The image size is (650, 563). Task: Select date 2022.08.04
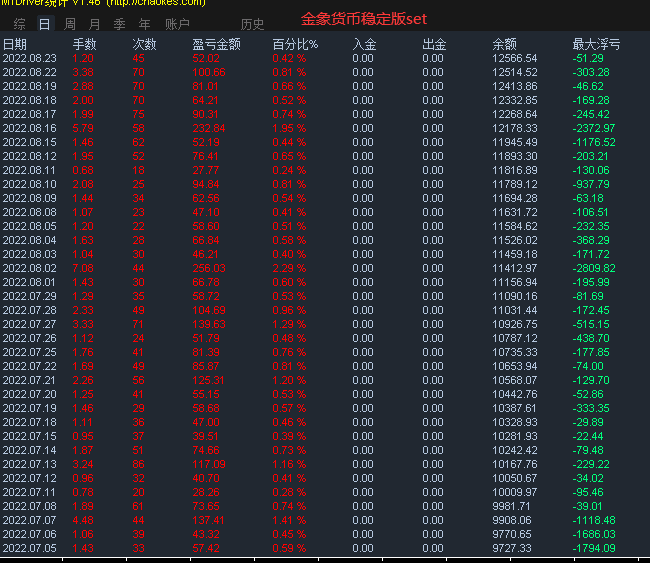[x=29, y=240]
